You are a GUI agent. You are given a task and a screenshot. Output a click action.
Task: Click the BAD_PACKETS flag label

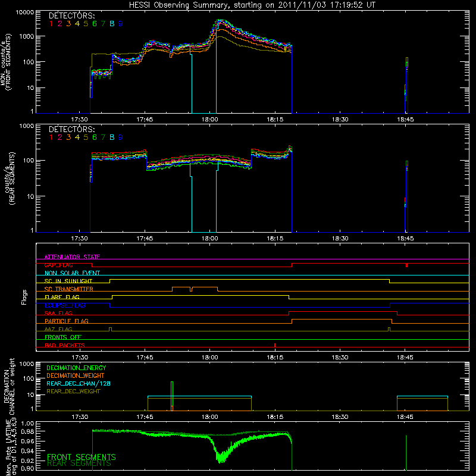[x=65, y=345]
